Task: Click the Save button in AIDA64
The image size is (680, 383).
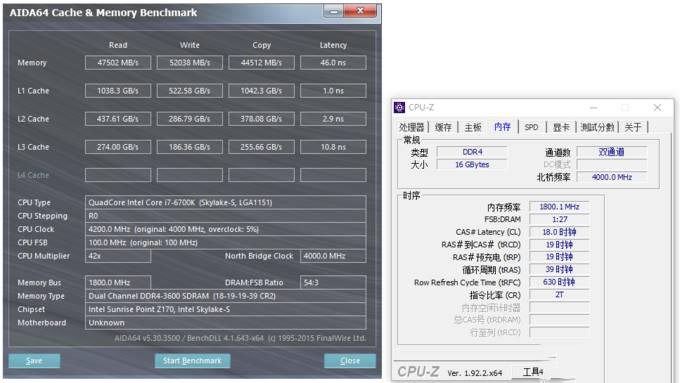Action: (34, 360)
